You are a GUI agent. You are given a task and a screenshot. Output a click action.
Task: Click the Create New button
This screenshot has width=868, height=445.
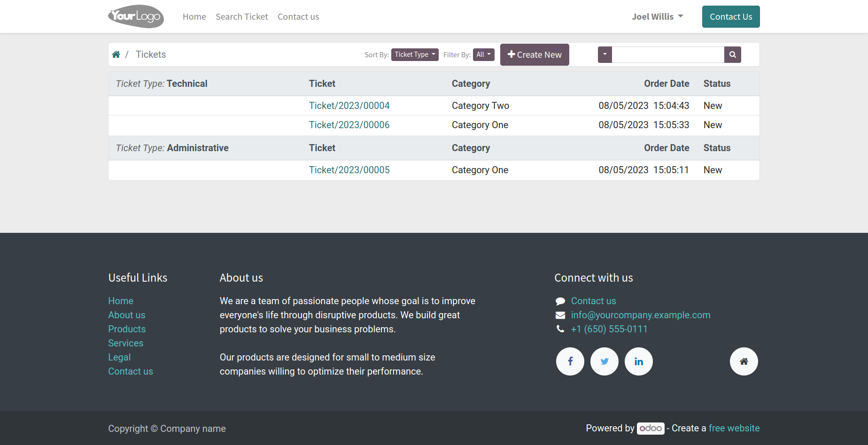tap(535, 54)
